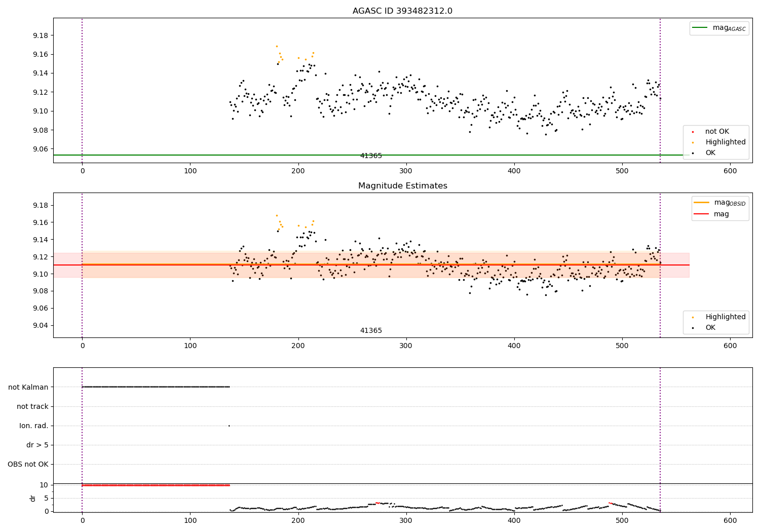The height and width of the screenshot is (532, 760).
Task: Click 'Highlighted' legend entry in Magnitude Estimates plot
Action: (715, 317)
